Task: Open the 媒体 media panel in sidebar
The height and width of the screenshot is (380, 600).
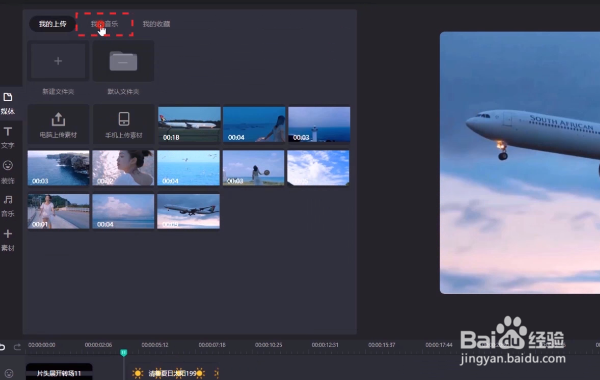Action: (8, 103)
